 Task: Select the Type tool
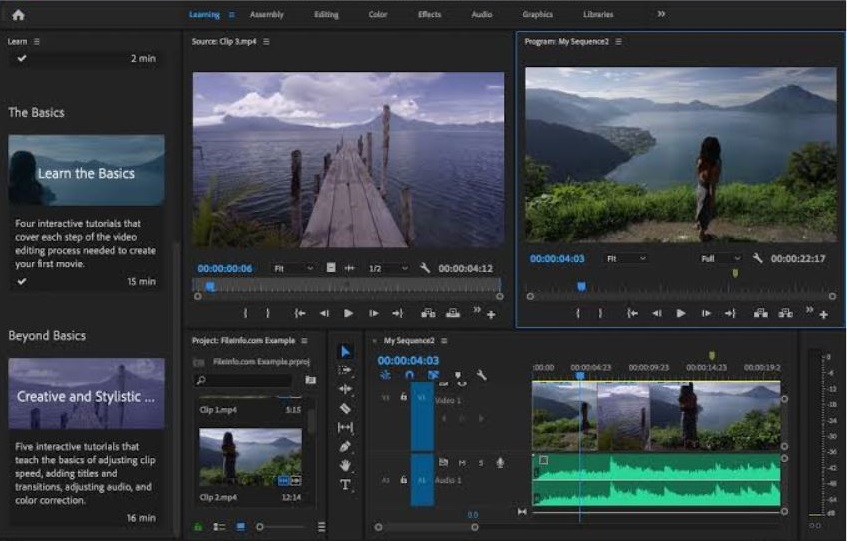(x=345, y=484)
